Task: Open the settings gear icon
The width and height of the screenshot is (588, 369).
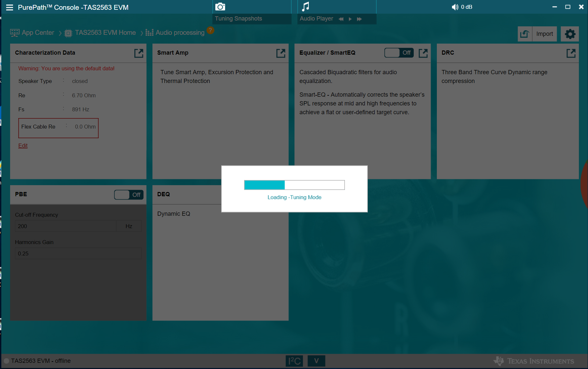Action: point(570,34)
